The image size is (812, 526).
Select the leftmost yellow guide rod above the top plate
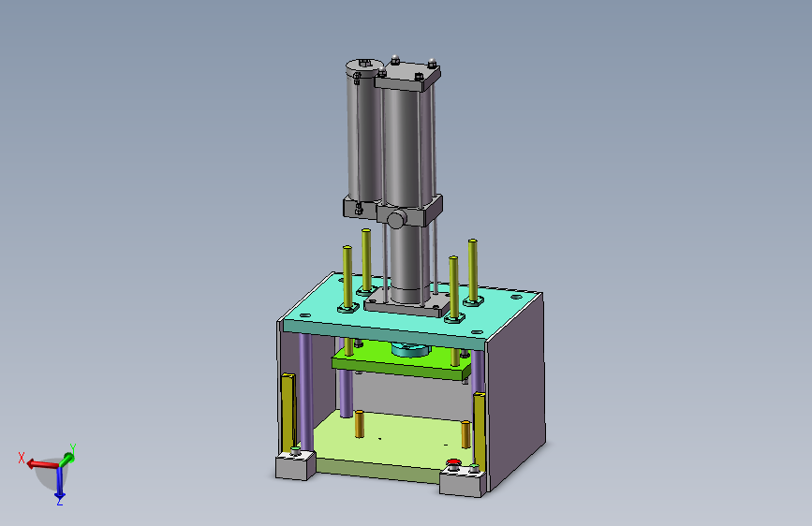(x=347, y=277)
